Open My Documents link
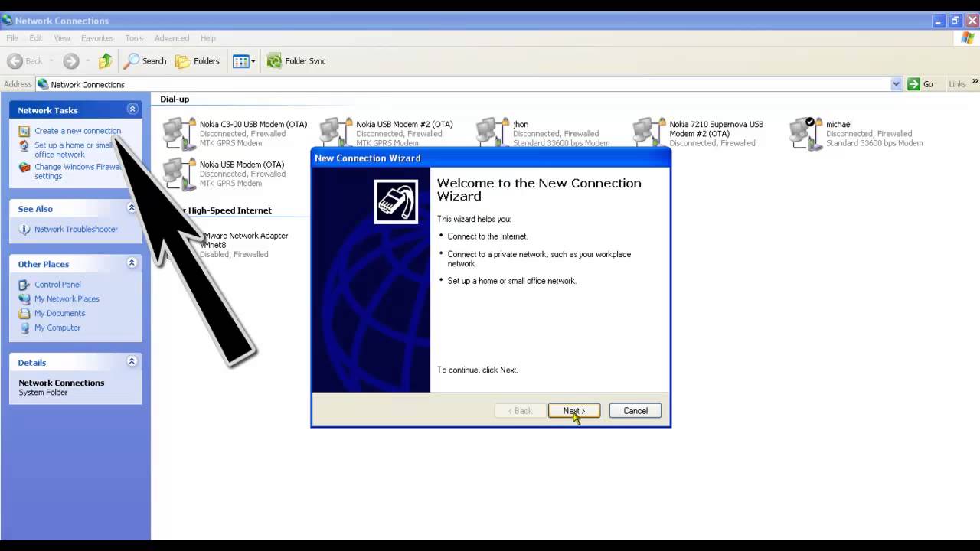The width and height of the screenshot is (980, 551). point(60,314)
